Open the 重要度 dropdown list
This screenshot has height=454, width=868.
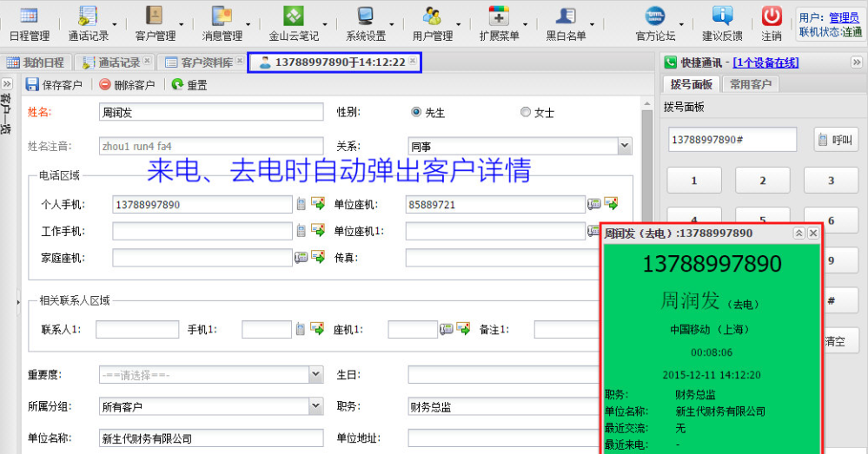pos(315,374)
